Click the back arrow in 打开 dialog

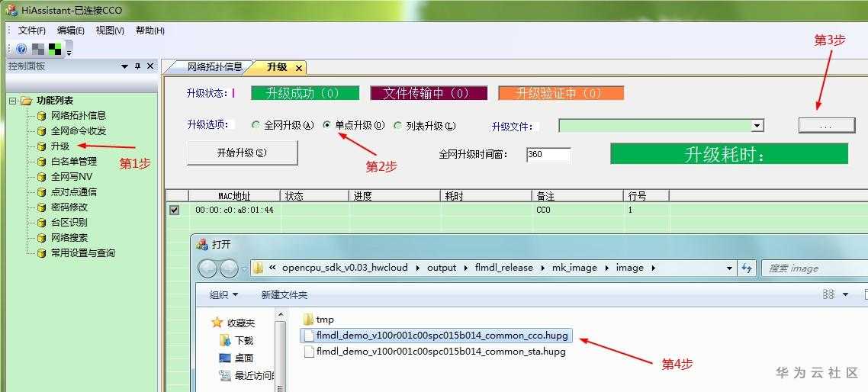click(x=207, y=268)
